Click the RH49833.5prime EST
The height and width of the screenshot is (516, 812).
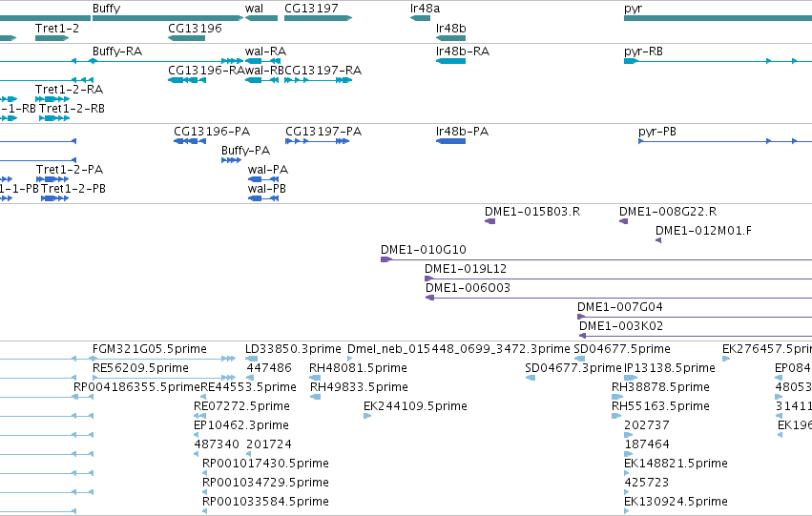[316, 397]
